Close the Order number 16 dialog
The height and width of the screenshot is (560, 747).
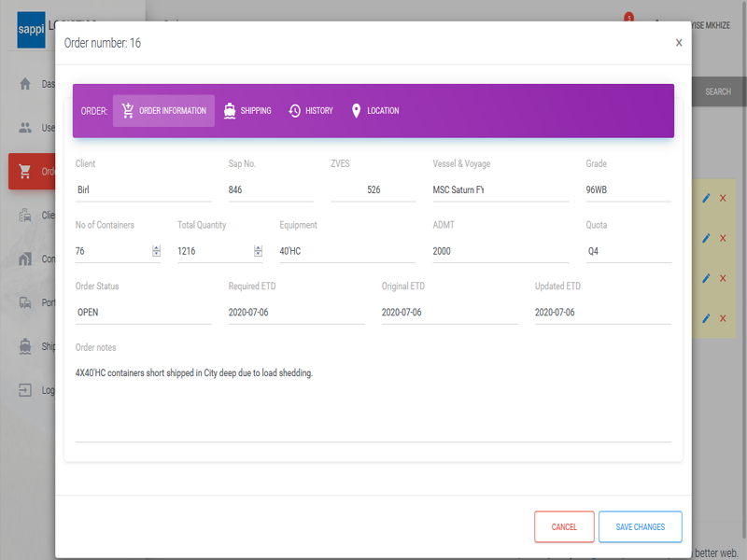[x=679, y=43]
